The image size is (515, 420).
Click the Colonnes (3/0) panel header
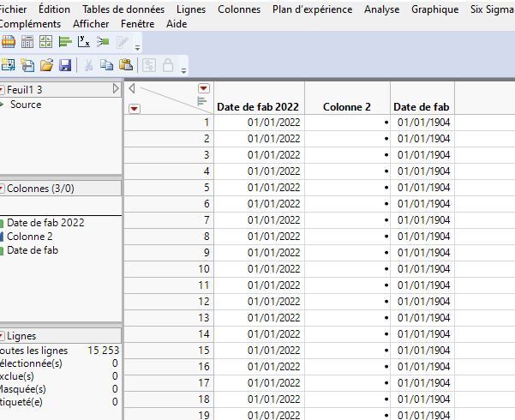point(40,189)
